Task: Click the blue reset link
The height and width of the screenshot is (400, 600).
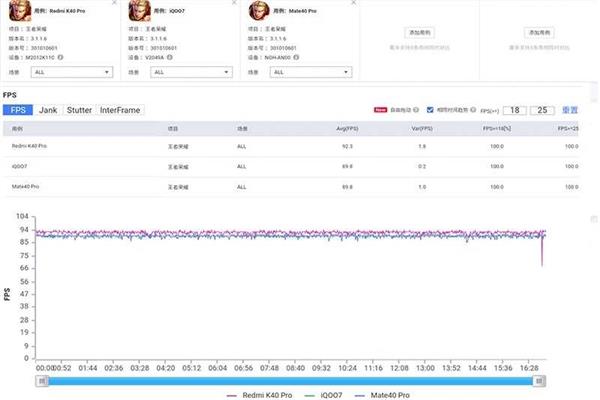Action: point(570,110)
